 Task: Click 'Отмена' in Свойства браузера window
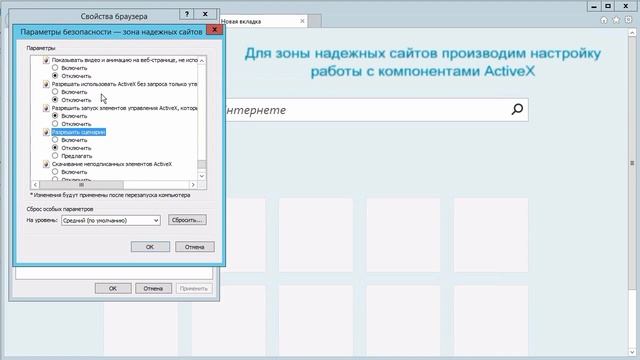pos(153,289)
